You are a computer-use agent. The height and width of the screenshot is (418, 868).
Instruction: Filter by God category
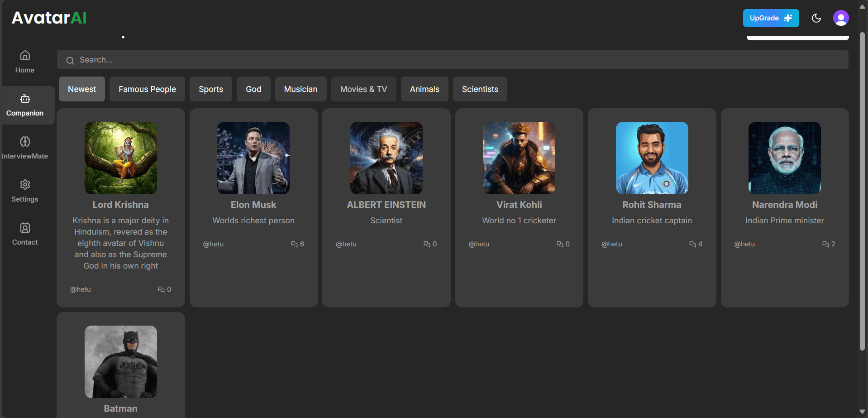(253, 89)
